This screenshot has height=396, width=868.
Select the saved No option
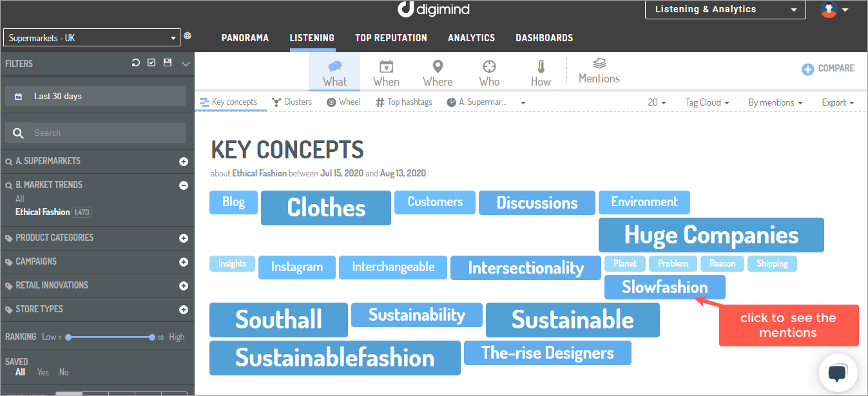pos(64,372)
